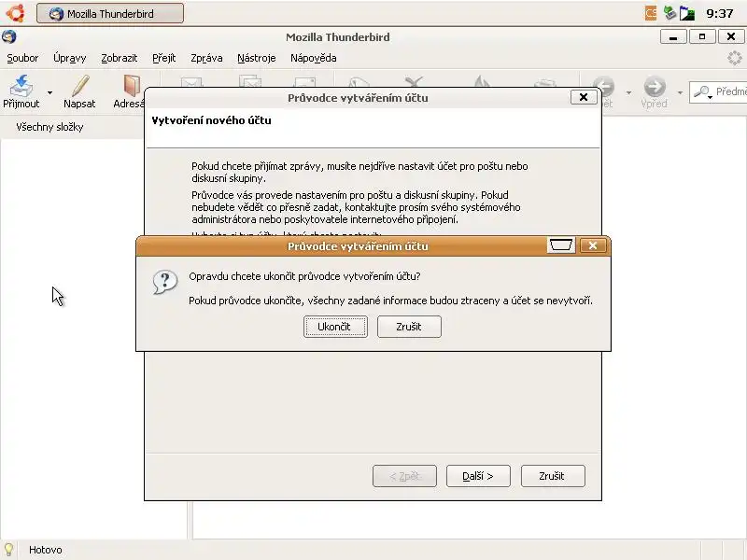Click Další > in the account wizard
Viewport: 747px width, 560px height.
pyautogui.click(x=478, y=476)
